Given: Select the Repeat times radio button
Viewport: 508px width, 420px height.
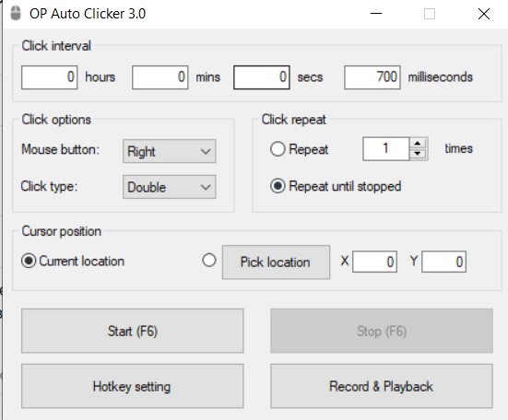Looking at the screenshot, I should coord(278,149).
